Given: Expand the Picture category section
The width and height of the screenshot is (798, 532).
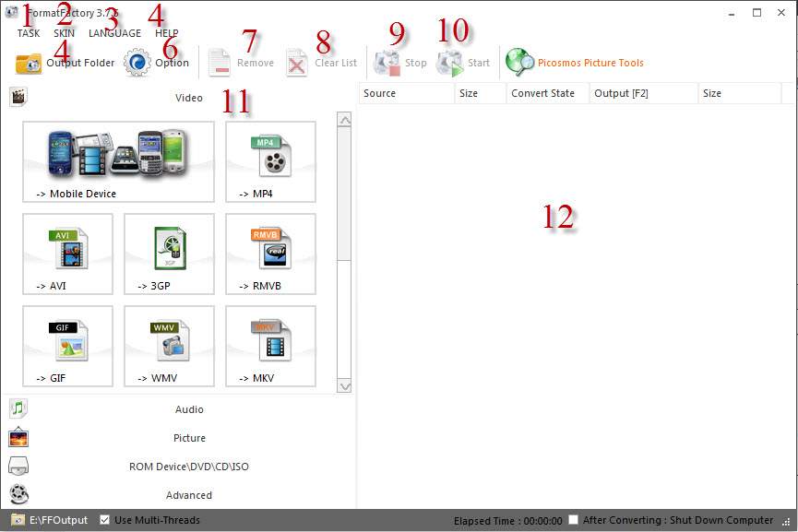Looking at the screenshot, I should [x=178, y=438].
